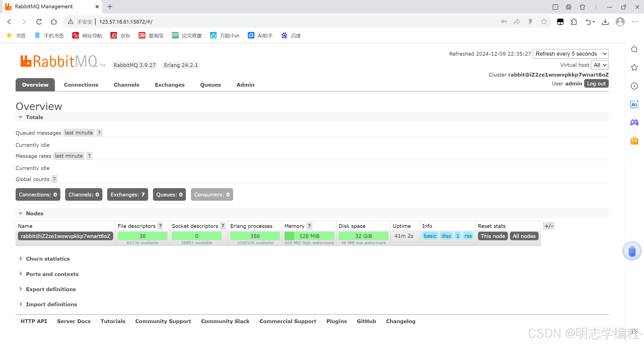Screen dimensions: 644x344
Task: Click the Connections: 0 count button
Action: click(38, 194)
